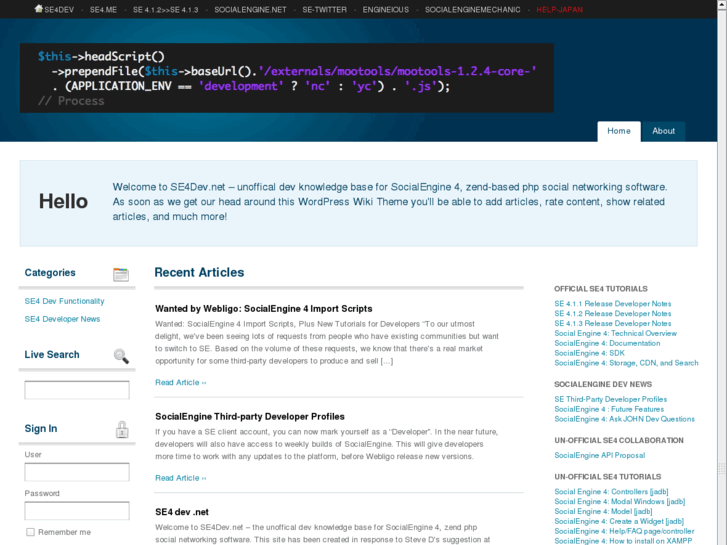Image resolution: width=727 pixels, height=545 pixels.
Task: Click the Recent Articles heading
Action: tap(199, 272)
